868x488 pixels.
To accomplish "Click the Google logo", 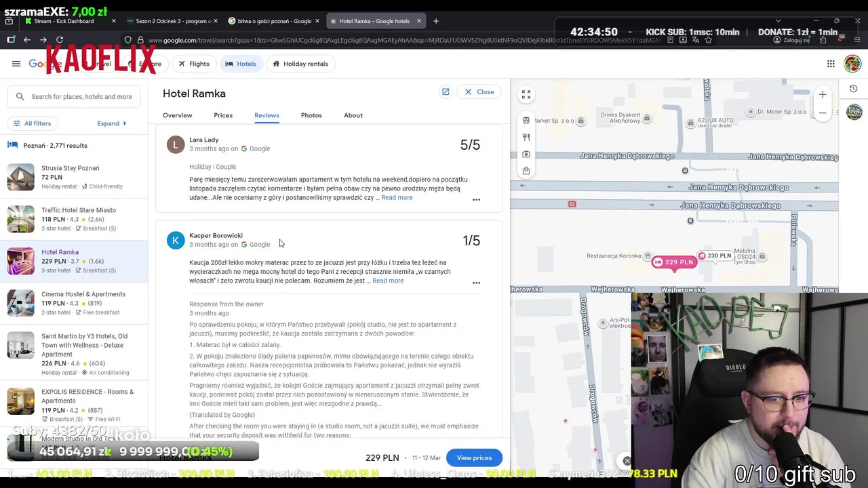I will point(45,64).
